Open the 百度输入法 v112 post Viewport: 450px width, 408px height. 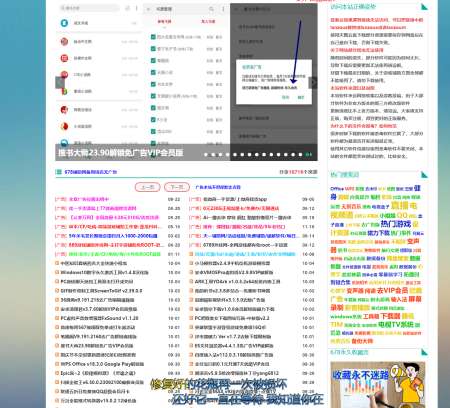234,355
